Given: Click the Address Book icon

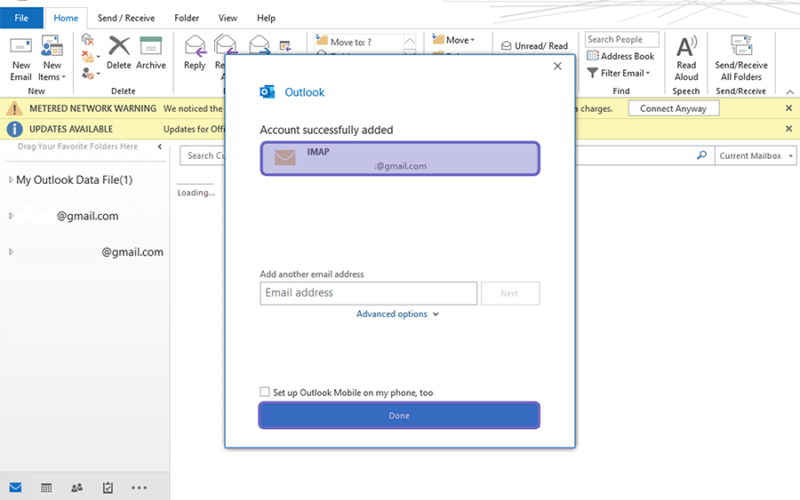Looking at the screenshot, I should [x=592, y=56].
